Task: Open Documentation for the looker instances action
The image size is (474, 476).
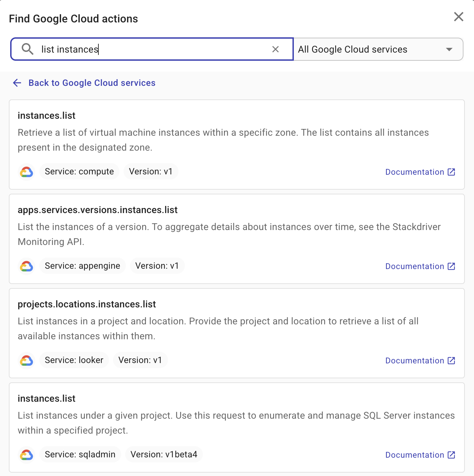Action: [414, 360]
